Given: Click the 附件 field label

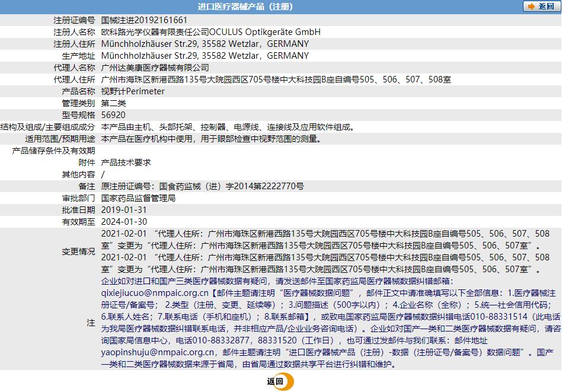Looking at the screenshot, I should pyautogui.click(x=87, y=162).
